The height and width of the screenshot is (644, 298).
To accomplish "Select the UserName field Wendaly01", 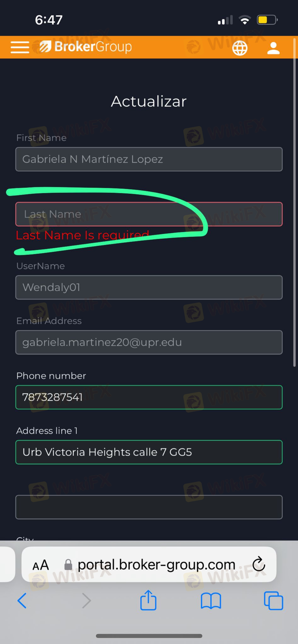I will coord(149,287).
